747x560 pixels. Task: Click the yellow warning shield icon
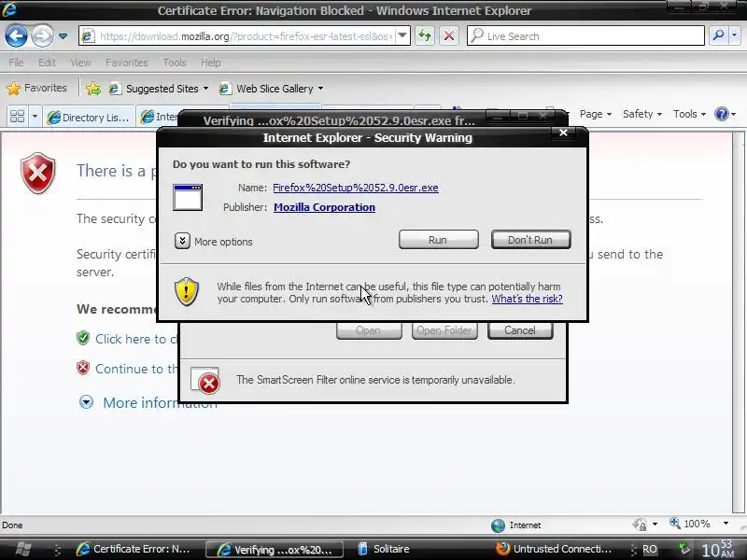pyautogui.click(x=186, y=291)
